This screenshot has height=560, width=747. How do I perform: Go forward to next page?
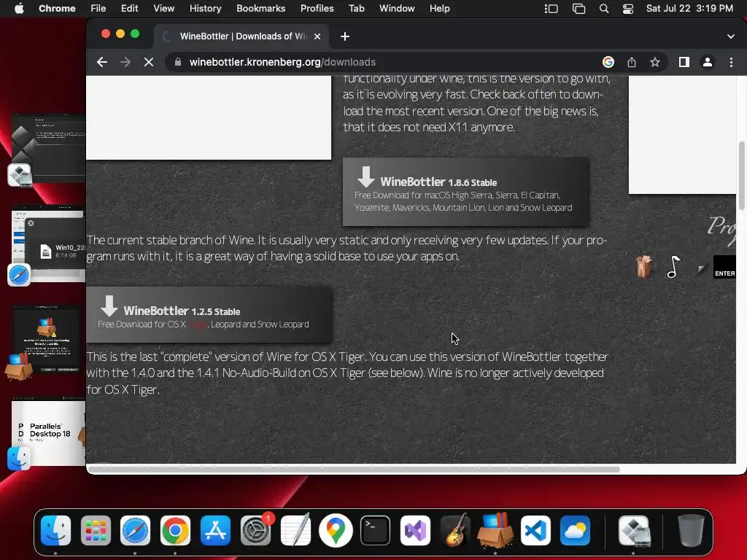click(x=125, y=63)
